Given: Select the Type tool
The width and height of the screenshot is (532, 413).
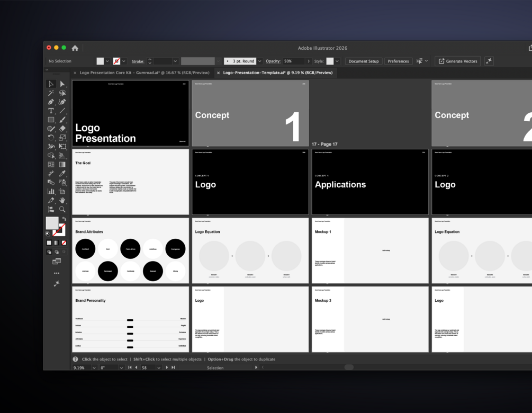Looking at the screenshot, I should (51, 111).
